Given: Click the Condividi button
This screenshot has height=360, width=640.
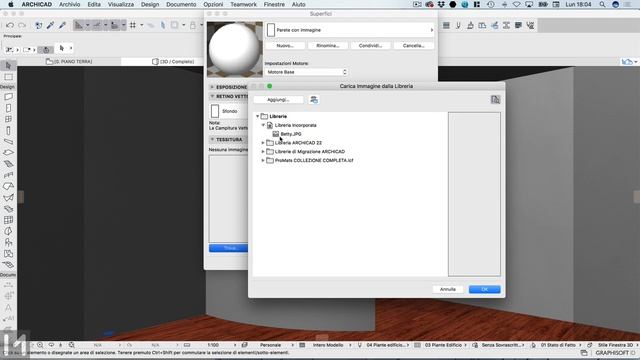Looking at the screenshot, I should tap(371, 46).
